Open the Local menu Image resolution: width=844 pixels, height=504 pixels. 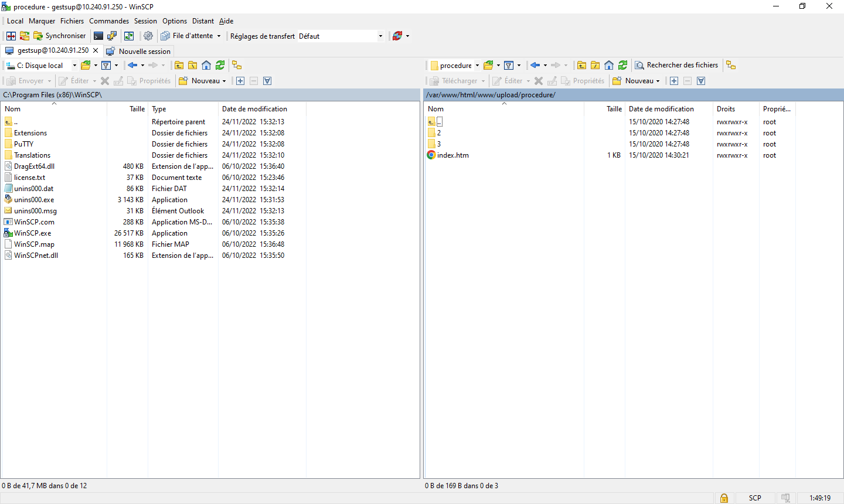(15, 21)
